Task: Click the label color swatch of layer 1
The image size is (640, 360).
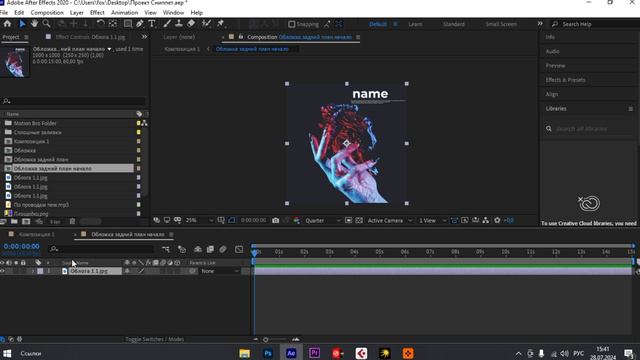Action: point(40,271)
